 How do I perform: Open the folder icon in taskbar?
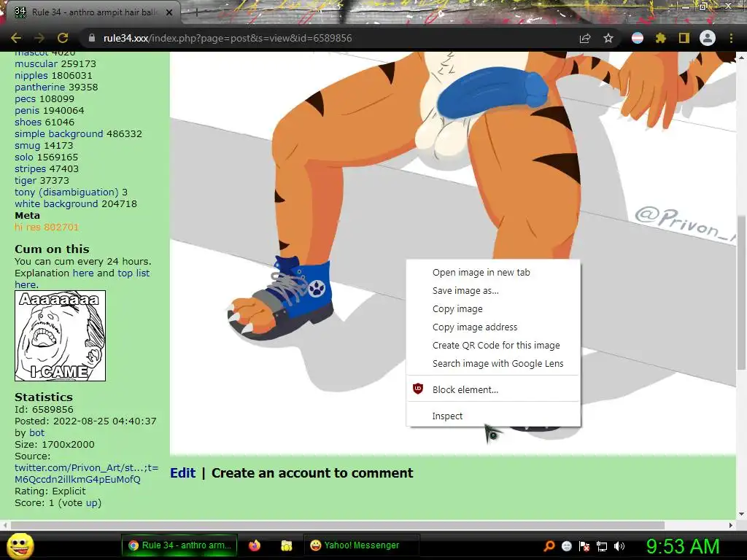point(286,545)
